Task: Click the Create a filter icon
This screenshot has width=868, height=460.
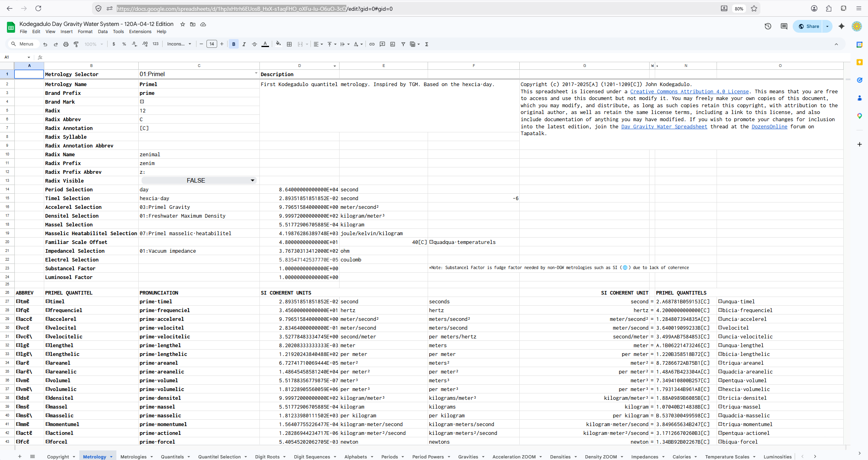Action: [403, 44]
